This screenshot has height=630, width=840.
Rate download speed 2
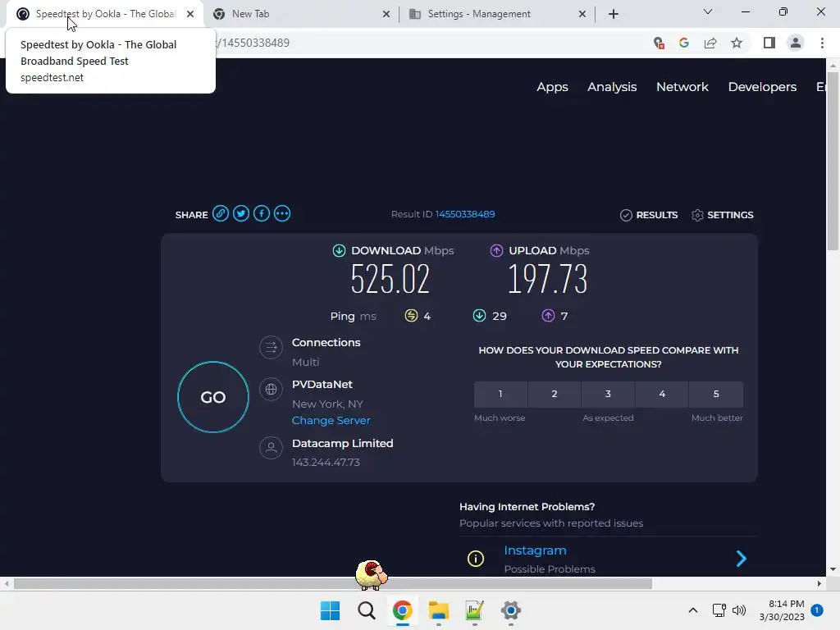pyautogui.click(x=555, y=394)
